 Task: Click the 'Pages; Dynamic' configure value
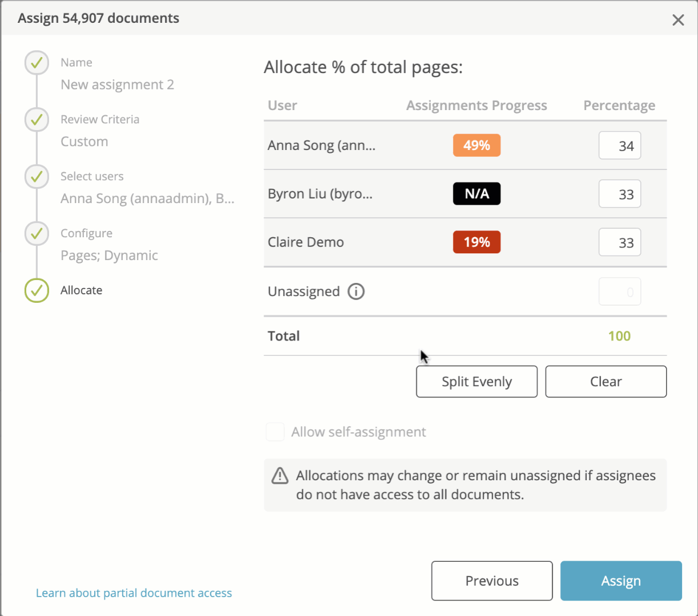(109, 256)
